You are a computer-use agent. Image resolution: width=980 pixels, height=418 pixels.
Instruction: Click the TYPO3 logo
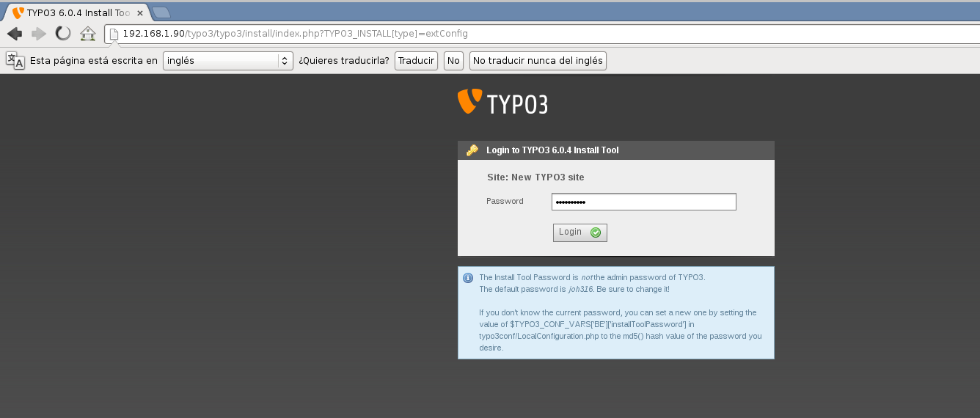click(x=502, y=103)
